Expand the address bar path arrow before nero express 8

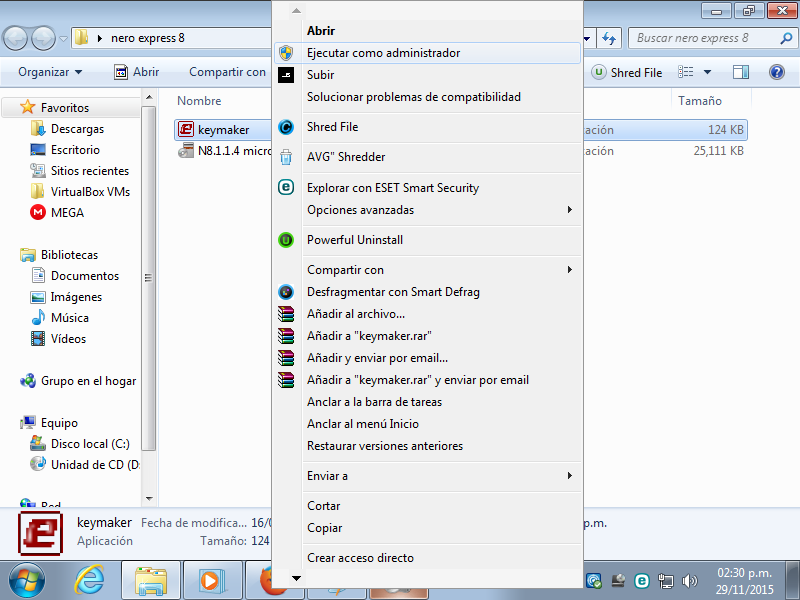coord(99,38)
